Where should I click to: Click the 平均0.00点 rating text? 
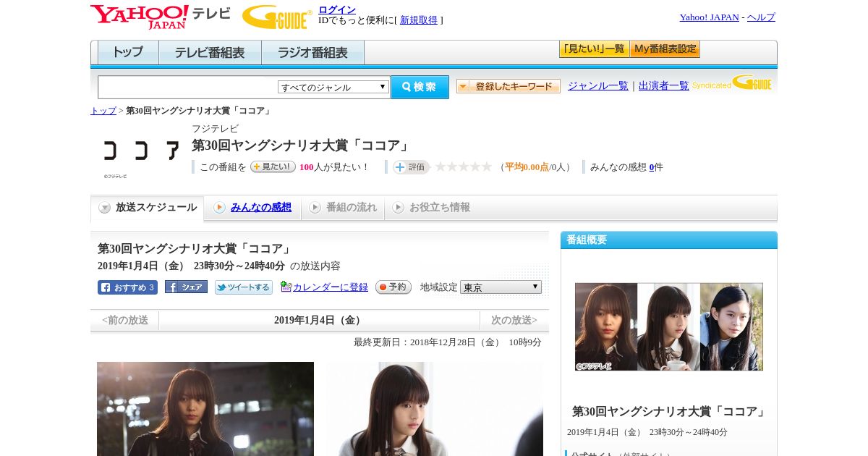click(527, 167)
